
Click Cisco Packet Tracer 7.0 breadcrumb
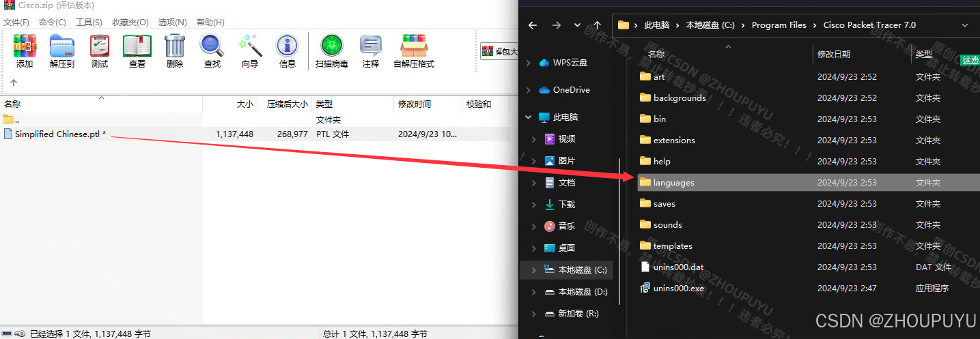pyautogui.click(x=869, y=25)
